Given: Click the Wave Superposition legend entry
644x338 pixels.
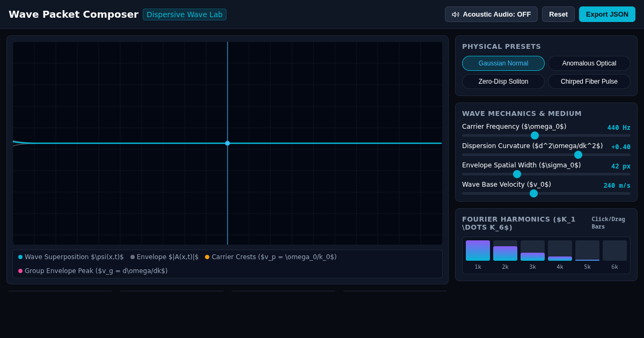Looking at the screenshot, I should tap(71, 257).
